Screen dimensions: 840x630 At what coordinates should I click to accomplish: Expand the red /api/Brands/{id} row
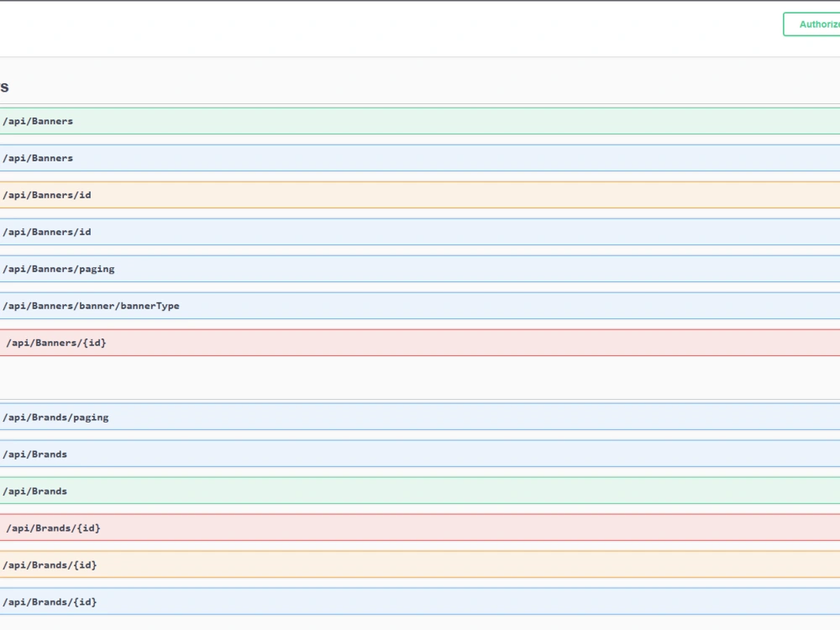tap(420, 528)
